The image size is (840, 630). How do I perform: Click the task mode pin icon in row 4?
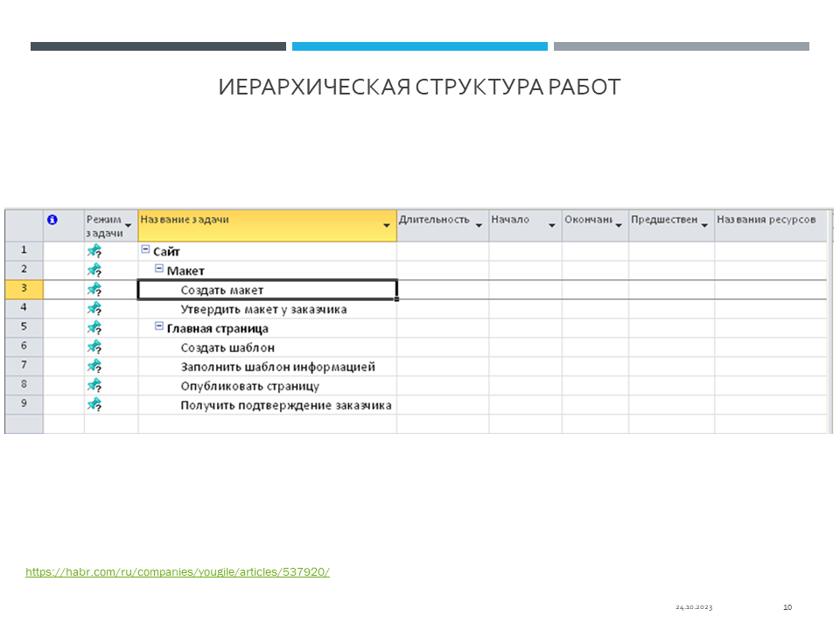tap(94, 309)
